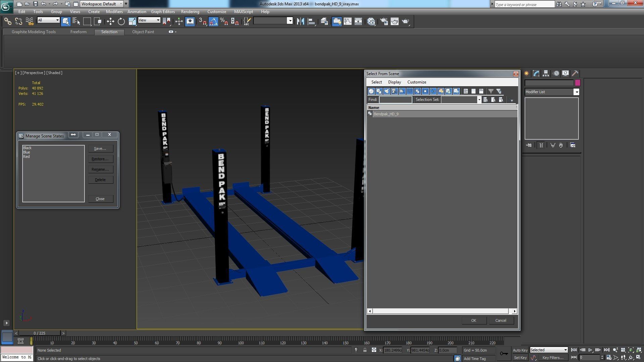The image size is (644, 362).
Task: Open the Workspace Default dropdown
Action: (102, 4)
